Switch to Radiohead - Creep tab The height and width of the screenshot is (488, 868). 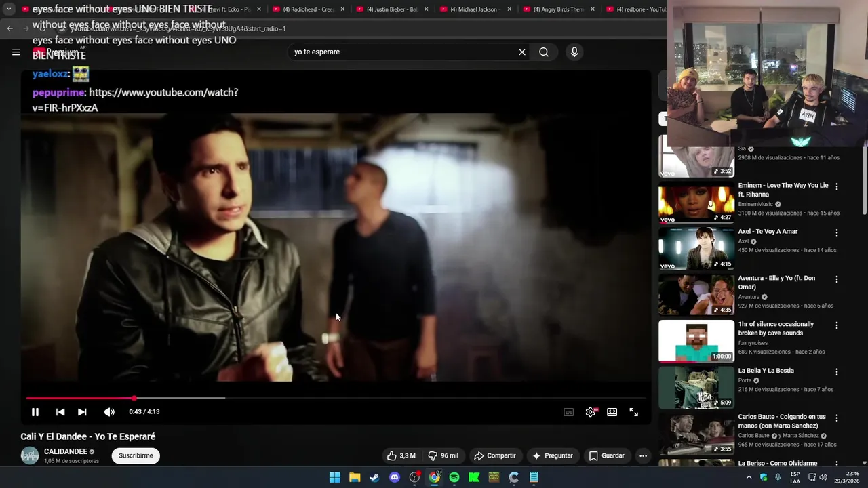[x=309, y=9]
